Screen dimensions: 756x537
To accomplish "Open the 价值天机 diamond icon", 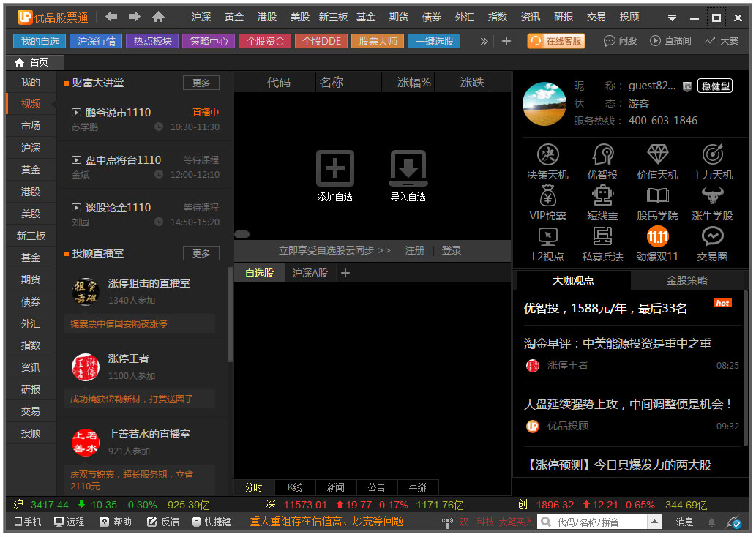I will (x=657, y=155).
